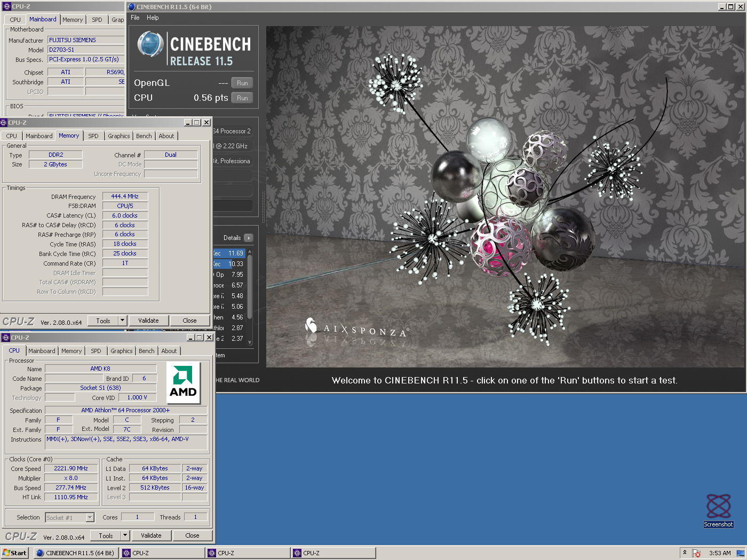The height and width of the screenshot is (560, 747).
Task: Click the Specification field AMD Athlon 64 Processor 2000+
Action: (x=126, y=410)
